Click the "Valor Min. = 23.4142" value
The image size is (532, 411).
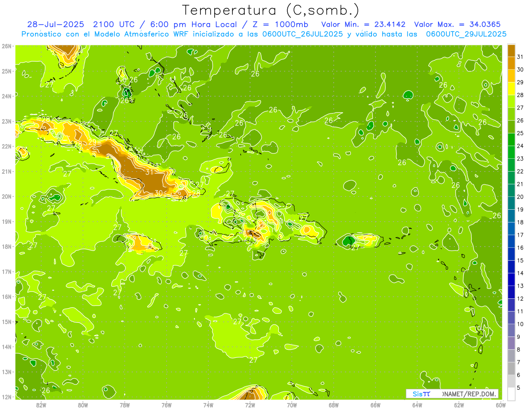pos(364,24)
